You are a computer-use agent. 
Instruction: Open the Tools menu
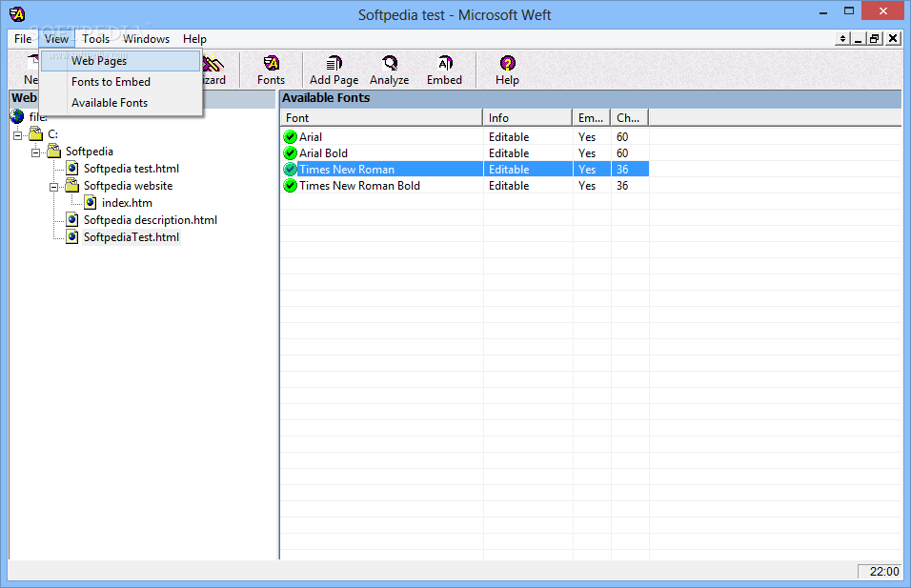coord(96,39)
